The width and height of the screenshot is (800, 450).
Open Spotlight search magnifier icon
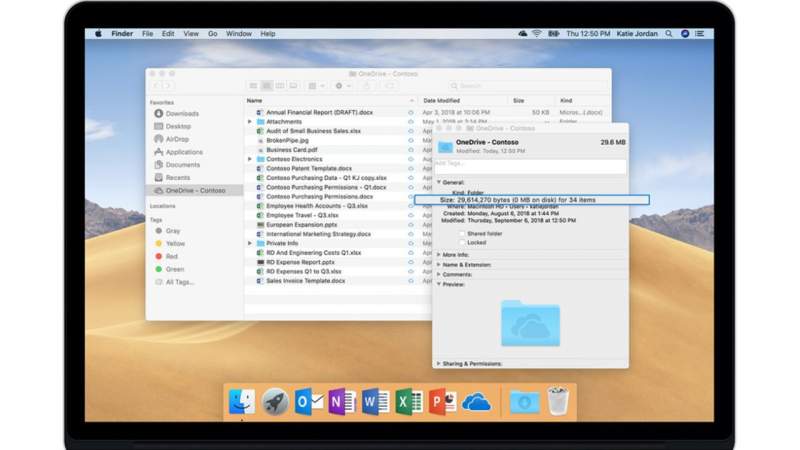pyautogui.click(x=668, y=34)
